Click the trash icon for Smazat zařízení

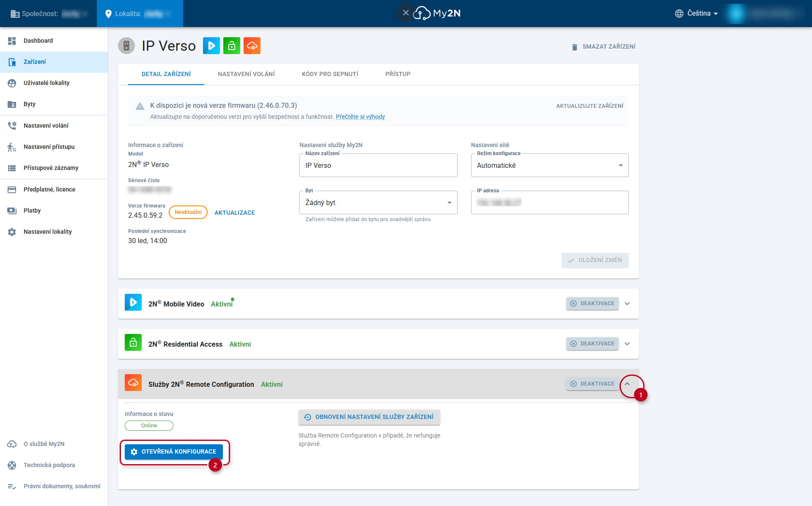click(x=574, y=47)
